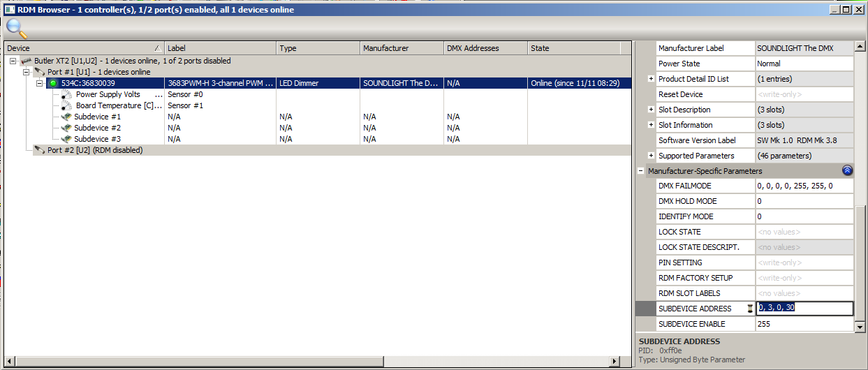Click the Port #1 connector icon
Viewport: 868px width, 370px height.
click(x=41, y=73)
